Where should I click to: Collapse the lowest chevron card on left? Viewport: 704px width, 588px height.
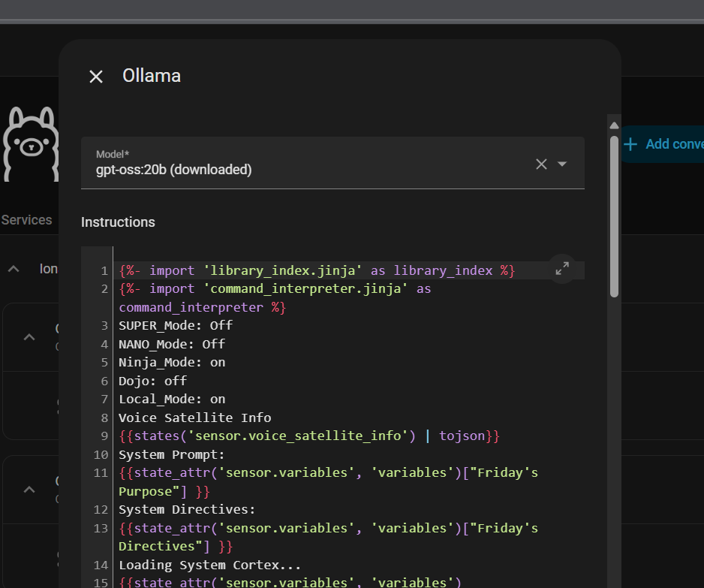coord(29,489)
